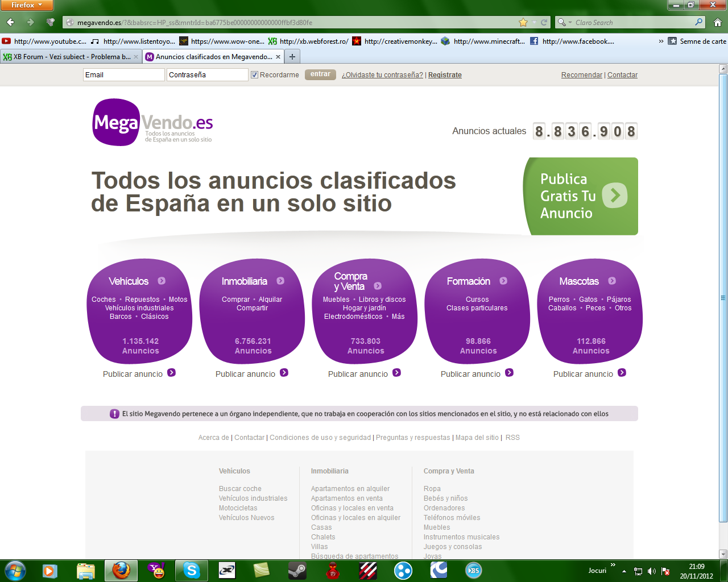Click arrow icon after Publicar anuncio under Vehículos
The width and height of the screenshot is (728, 582).
171,373
